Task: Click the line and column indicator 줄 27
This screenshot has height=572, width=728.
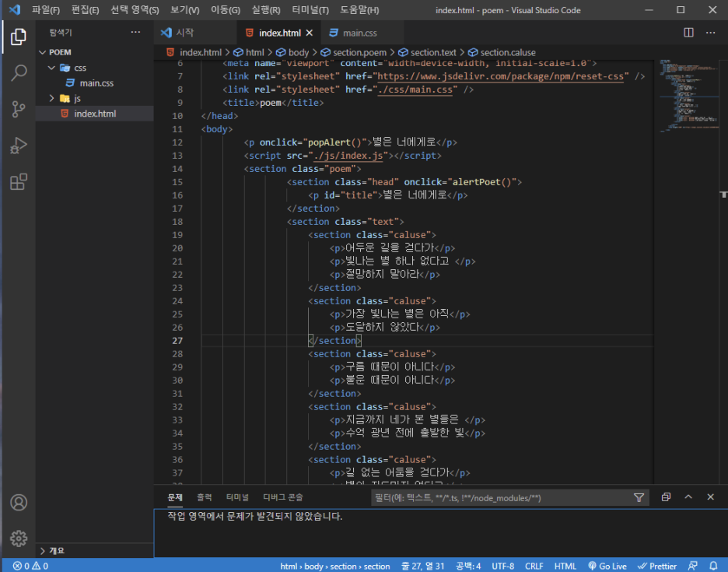Action: [x=423, y=566]
